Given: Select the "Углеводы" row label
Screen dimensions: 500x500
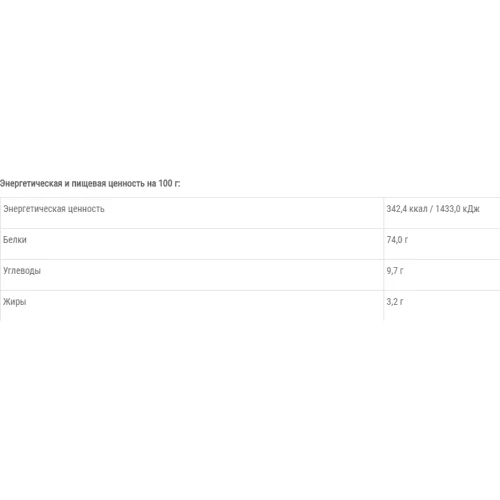Looking at the screenshot, I should tap(22, 271).
